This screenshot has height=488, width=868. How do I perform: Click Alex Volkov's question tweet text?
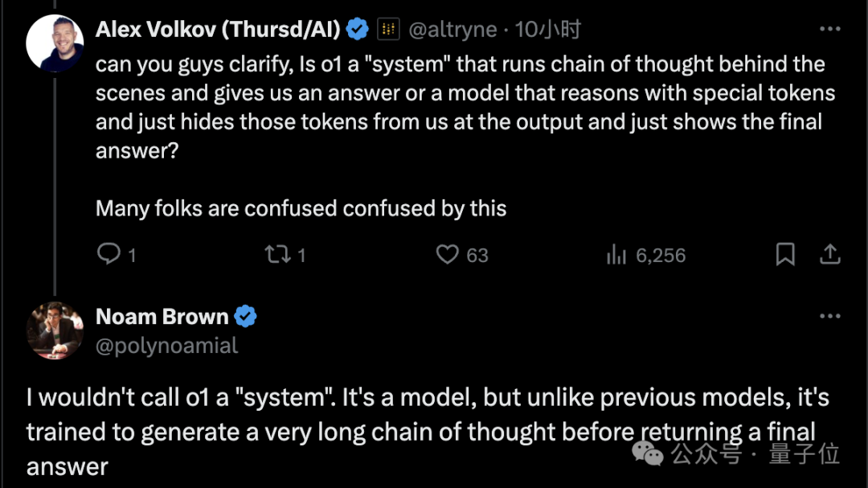click(x=465, y=136)
